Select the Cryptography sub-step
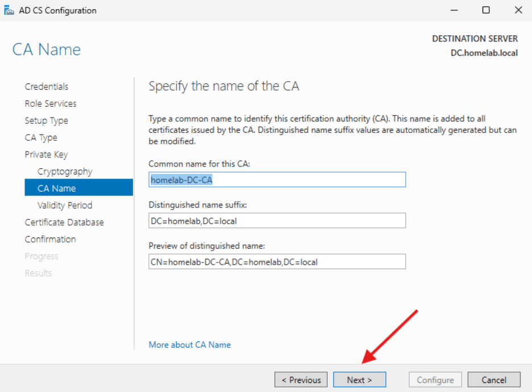Viewport: 532px width, 392px height. (64, 171)
